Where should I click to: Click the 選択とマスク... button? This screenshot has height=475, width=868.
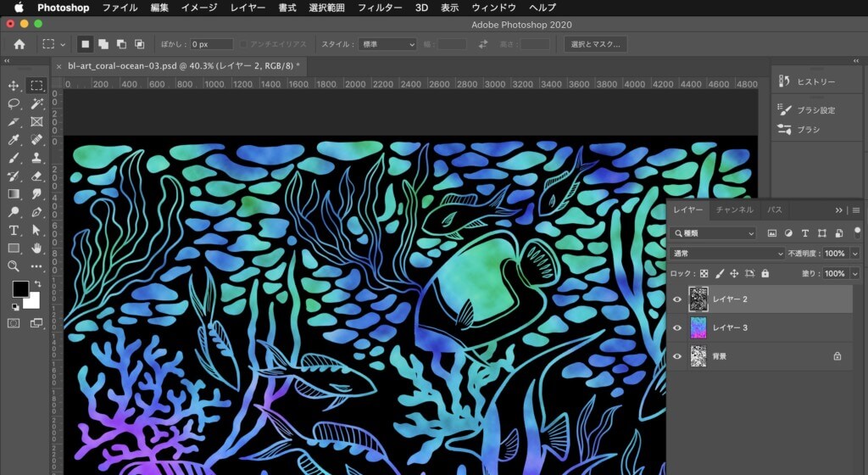[595, 44]
